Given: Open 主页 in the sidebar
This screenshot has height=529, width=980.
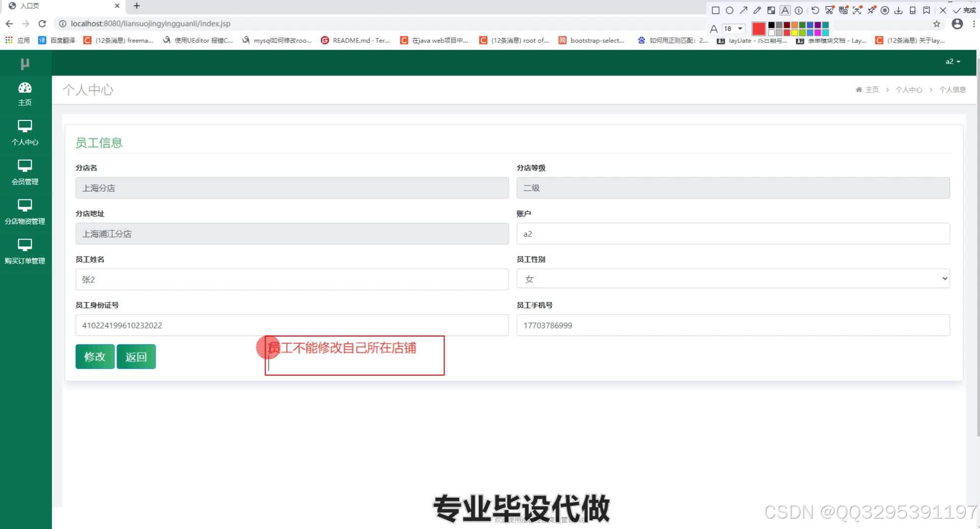Looking at the screenshot, I should pyautogui.click(x=25, y=94).
